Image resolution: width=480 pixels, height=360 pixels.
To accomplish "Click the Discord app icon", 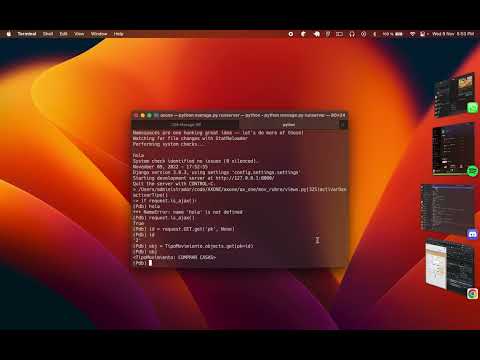I will tap(473, 234).
